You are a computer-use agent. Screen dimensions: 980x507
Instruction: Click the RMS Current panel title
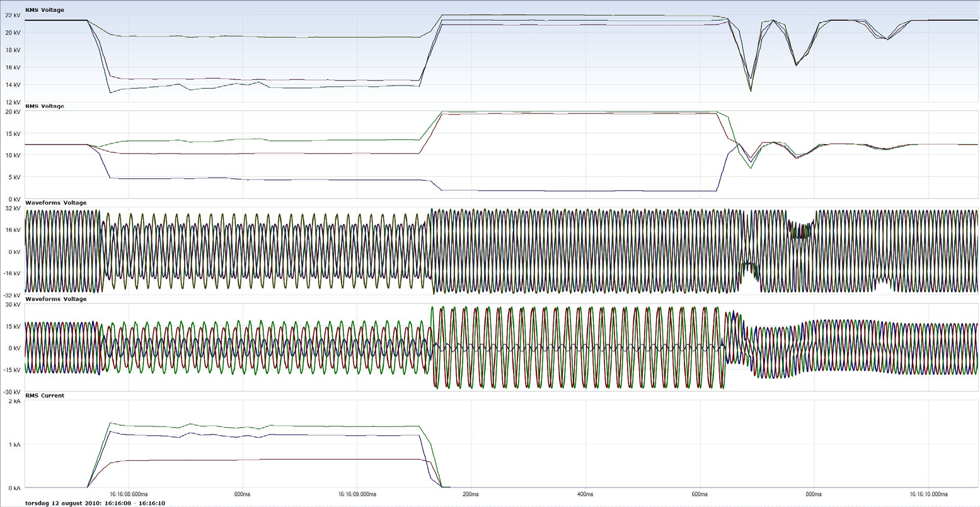tap(44, 396)
